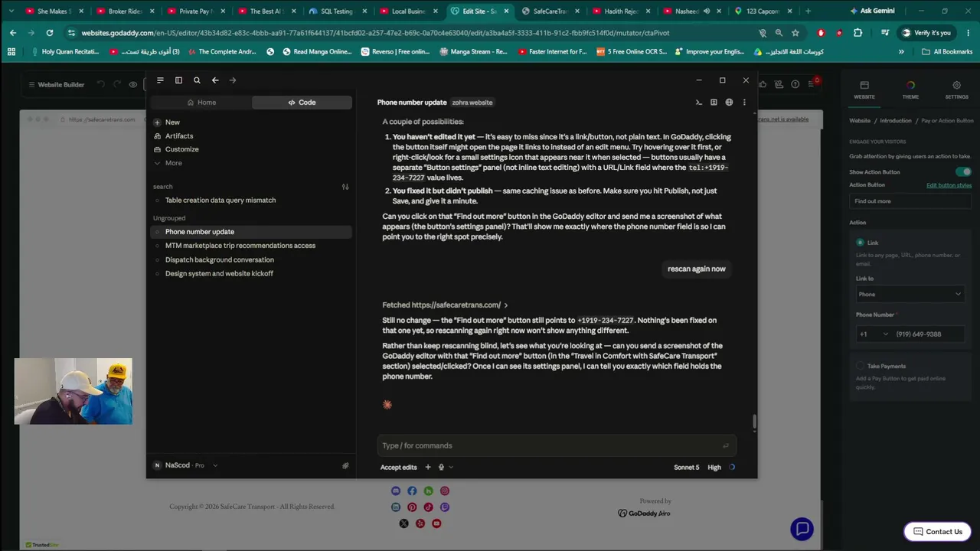980x551 pixels.
Task: Open the Settings gear in GoDaddy panel
Action: [x=956, y=90]
